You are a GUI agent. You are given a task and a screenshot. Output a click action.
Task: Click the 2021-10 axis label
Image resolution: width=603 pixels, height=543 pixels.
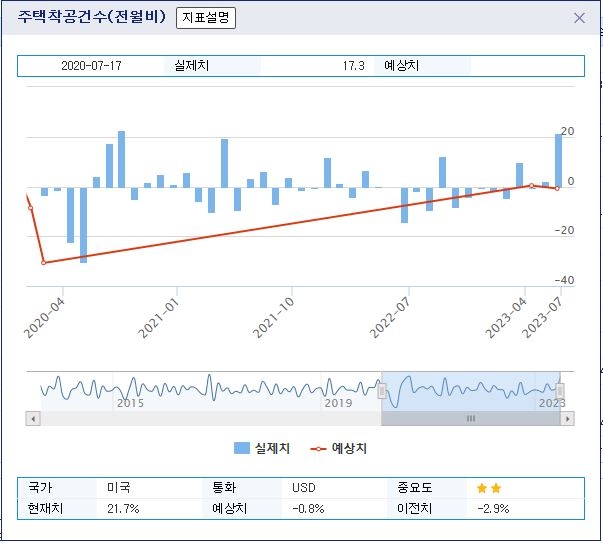(x=274, y=318)
